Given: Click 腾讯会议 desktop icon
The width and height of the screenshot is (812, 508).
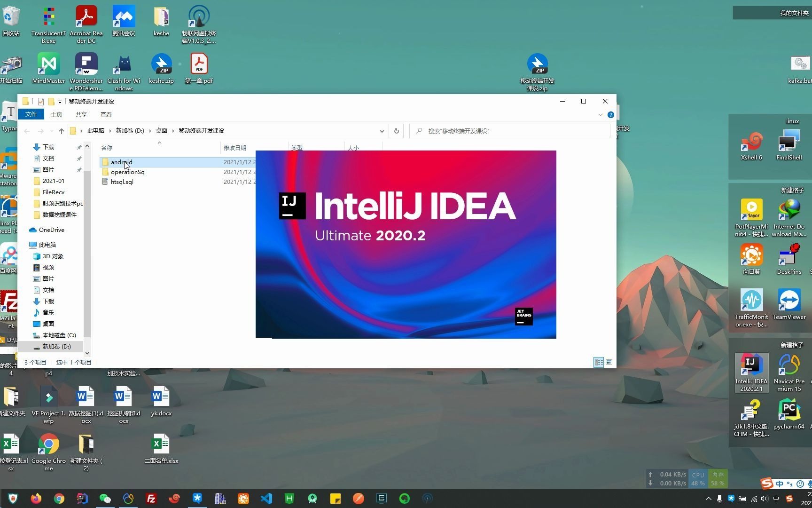Looking at the screenshot, I should [124, 21].
